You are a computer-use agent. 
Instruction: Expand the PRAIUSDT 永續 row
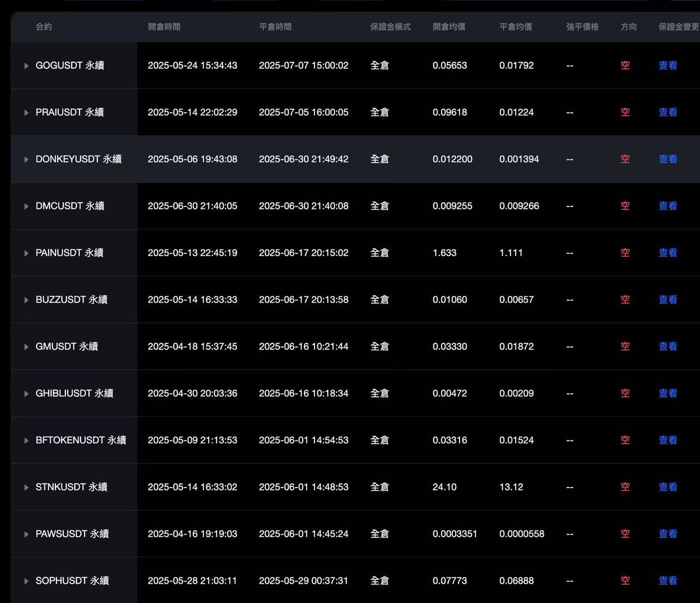point(26,113)
